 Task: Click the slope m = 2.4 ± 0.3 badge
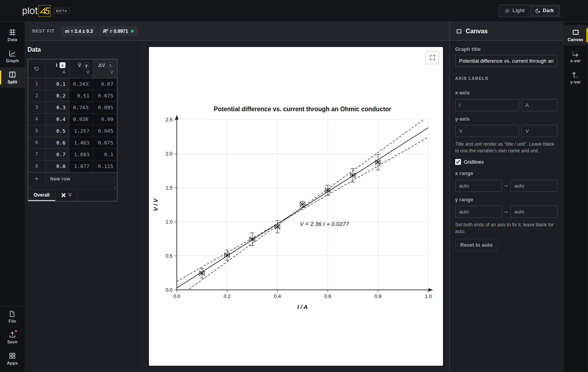tap(79, 31)
